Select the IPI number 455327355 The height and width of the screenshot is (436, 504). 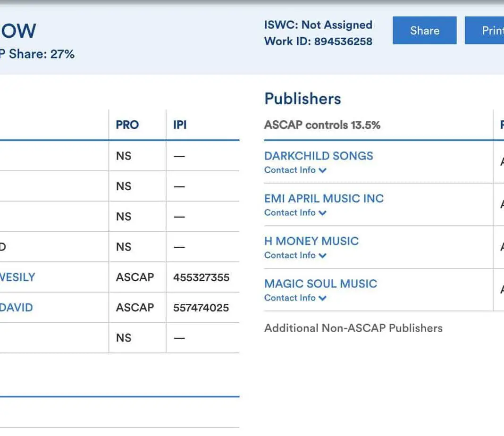[201, 277]
